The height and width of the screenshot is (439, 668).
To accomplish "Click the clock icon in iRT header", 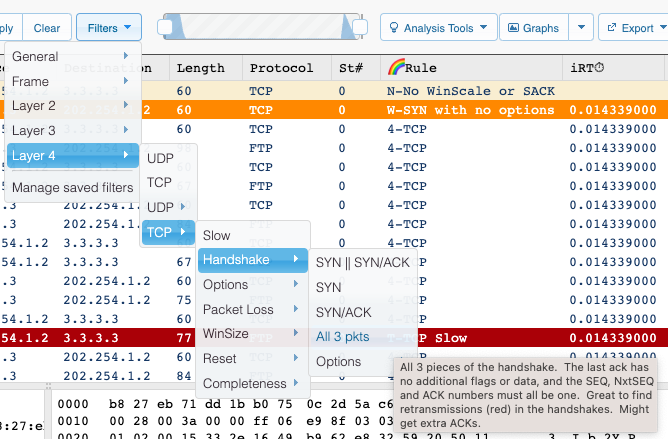I will (x=599, y=67).
